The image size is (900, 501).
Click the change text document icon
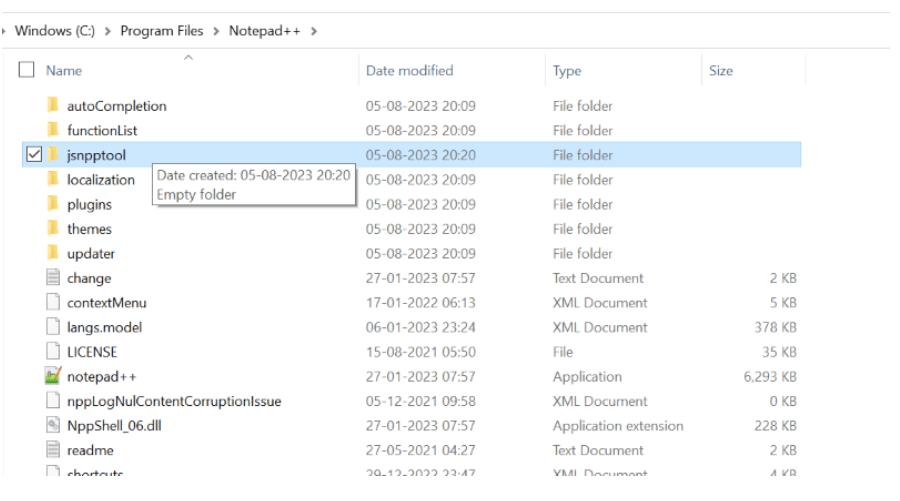tap(54, 279)
